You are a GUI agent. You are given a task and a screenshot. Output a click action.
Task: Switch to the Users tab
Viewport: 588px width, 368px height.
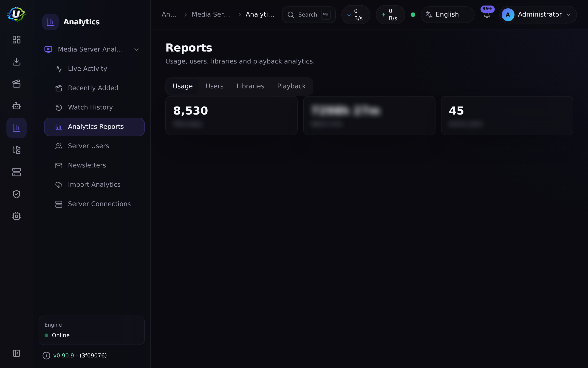coord(215,86)
